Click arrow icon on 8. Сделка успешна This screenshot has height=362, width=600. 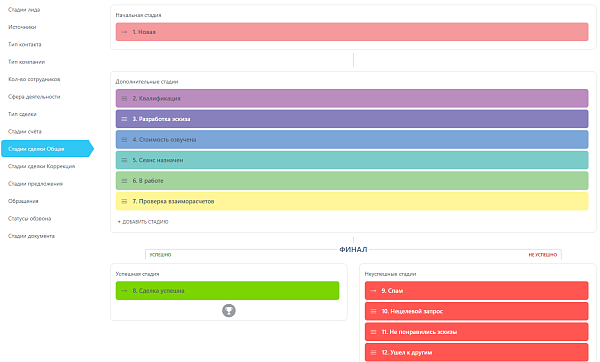pyautogui.click(x=124, y=291)
